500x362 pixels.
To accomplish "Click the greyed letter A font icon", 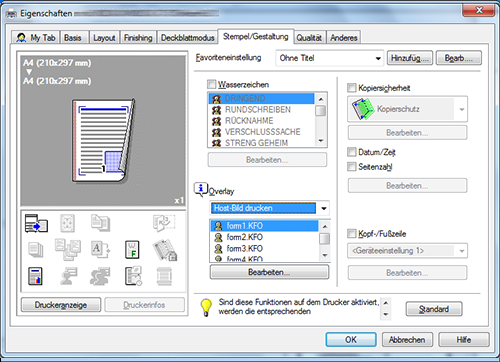I will pos(100,250).
